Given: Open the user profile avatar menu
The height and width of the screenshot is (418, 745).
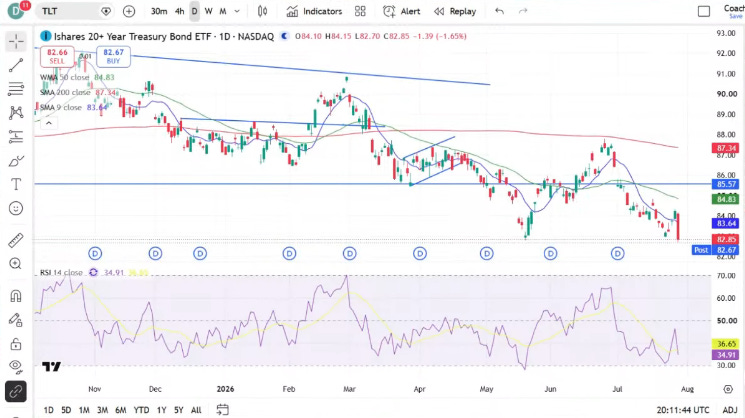Looking at the screenshot, I should (17, 10).
